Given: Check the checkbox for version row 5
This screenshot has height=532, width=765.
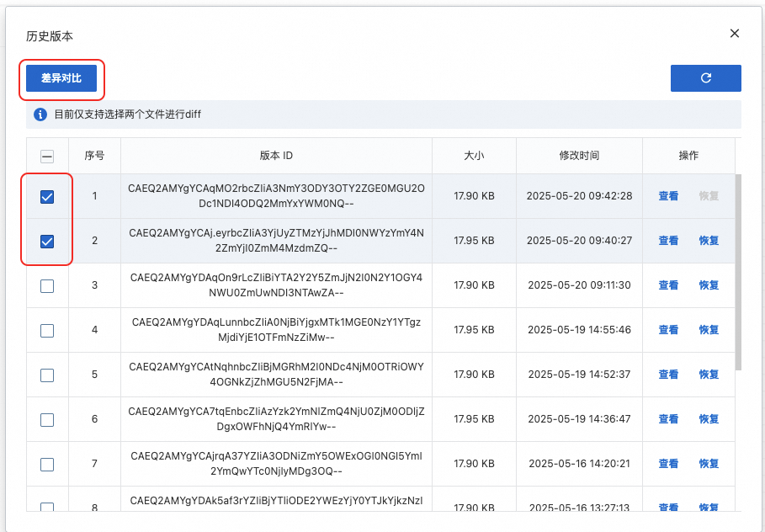Looking at the screenshot, I should tap(47, 375).
